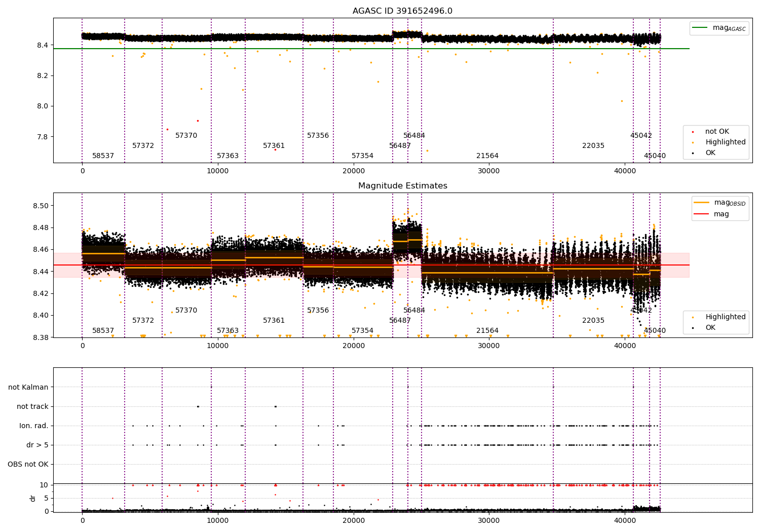The width and height of the screenshot is (760, 532).
Task: Click the 8.42 y-axis tick label
Action: [41, 294]
